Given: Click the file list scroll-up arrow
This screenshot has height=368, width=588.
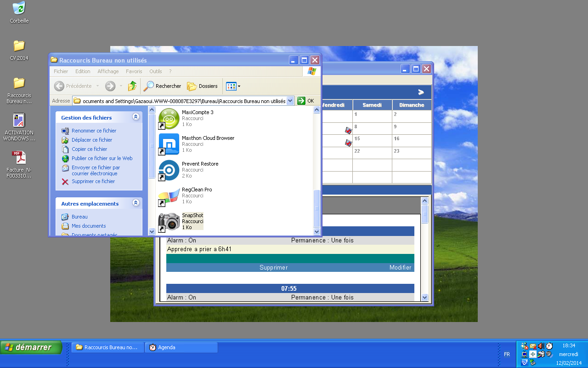Looking at the screenshot, I should click(x=317, y=109).
